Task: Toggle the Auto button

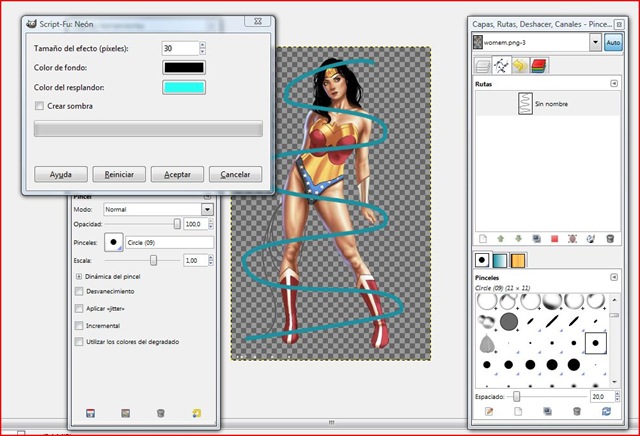Action: [x=613, y=42]
